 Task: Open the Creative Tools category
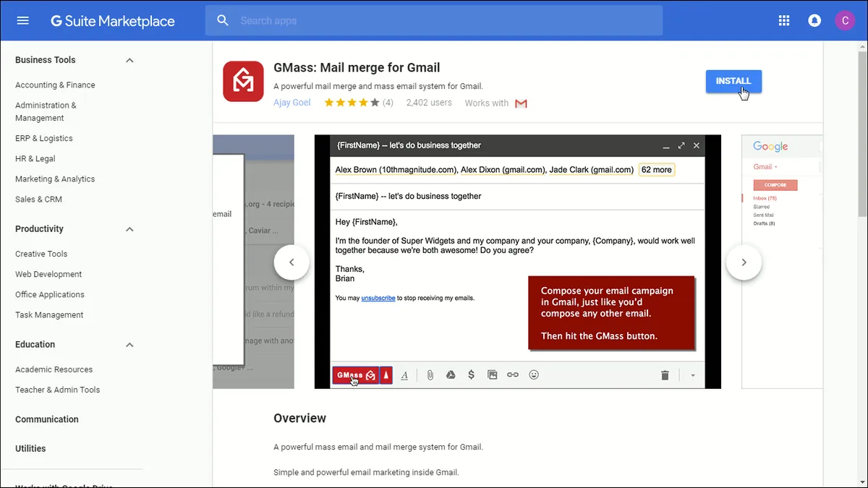(41, 254)
